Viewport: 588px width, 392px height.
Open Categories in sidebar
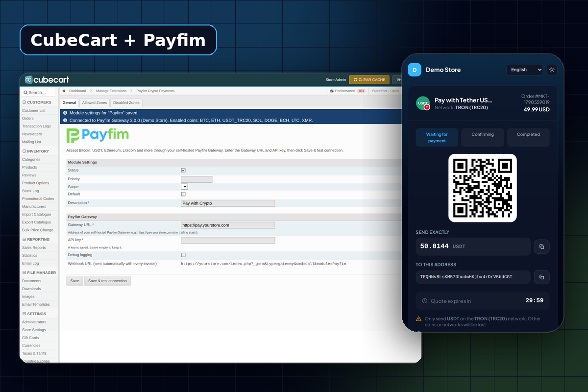(x=31, y=160)
